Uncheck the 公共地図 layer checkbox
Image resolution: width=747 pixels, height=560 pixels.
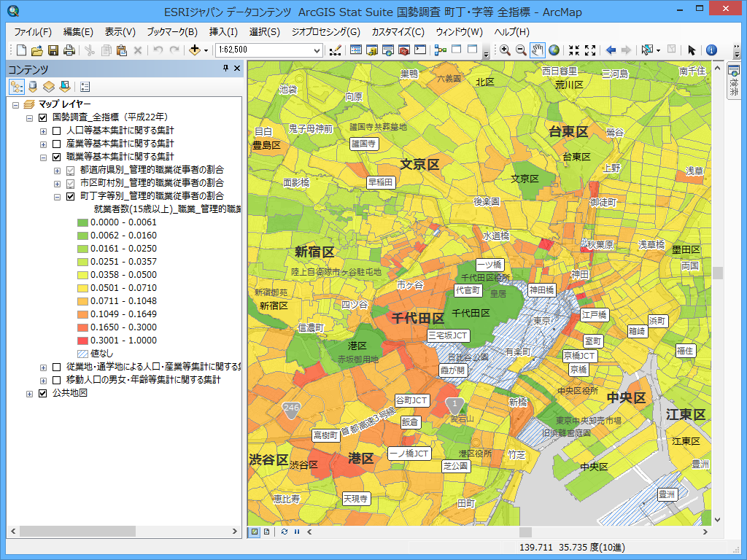coord(42,393)
